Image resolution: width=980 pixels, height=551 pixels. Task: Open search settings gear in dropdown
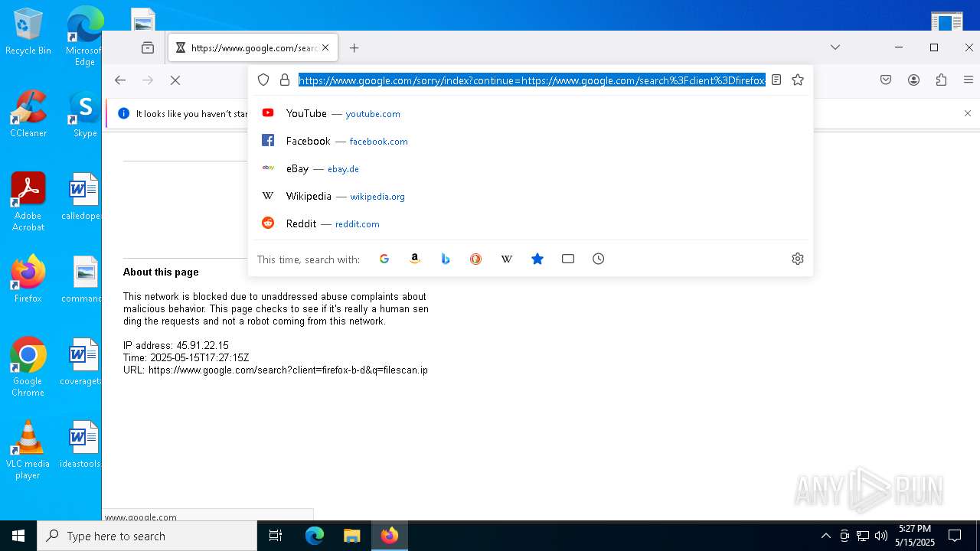point(798,259)
